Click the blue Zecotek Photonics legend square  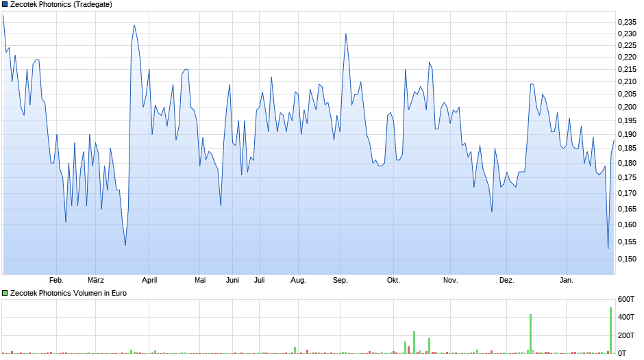pyautogui.click(x=5, y=5)
